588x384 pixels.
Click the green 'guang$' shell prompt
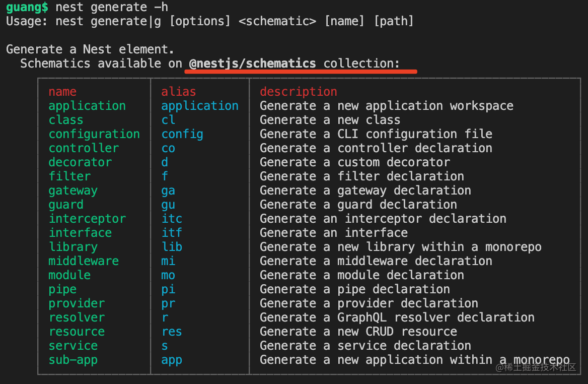(x=27, y=7)
